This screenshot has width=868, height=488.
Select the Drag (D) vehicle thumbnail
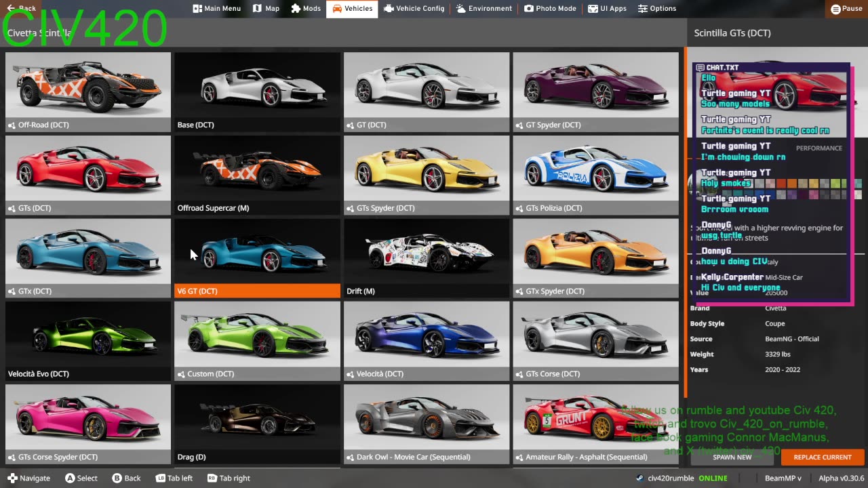coord(257,424)
